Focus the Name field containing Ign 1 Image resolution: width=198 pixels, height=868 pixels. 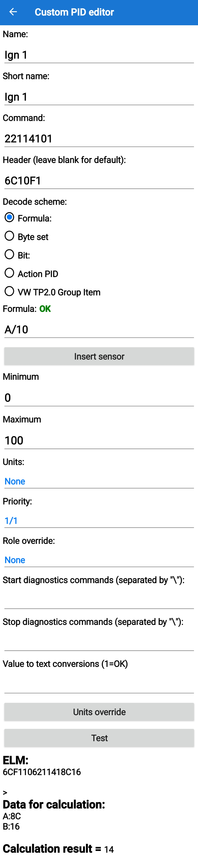click(x=99, y=55)
